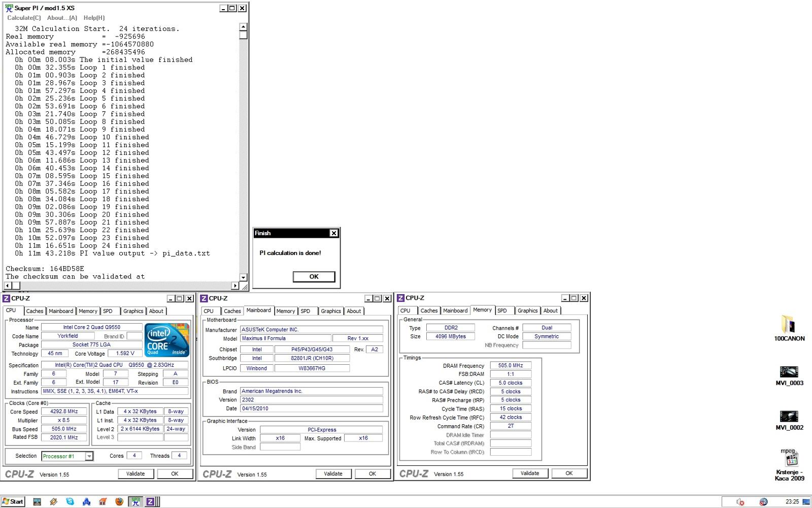The image size is (812, 508).
Task: Switch to CPU-Z taskbar button
Action: pos(151,501)
